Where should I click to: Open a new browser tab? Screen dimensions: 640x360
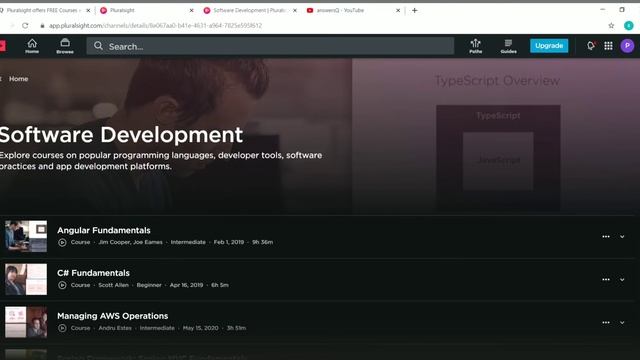pyautogui.click(x=414, y=10)
